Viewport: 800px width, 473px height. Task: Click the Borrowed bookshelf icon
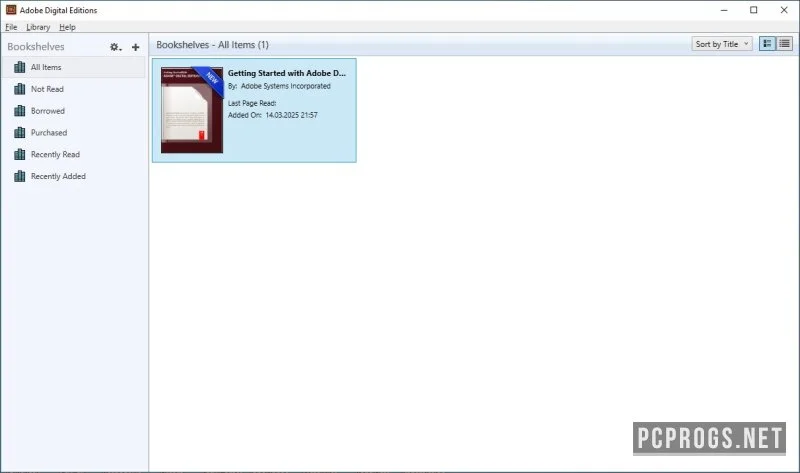coord(19,111)
